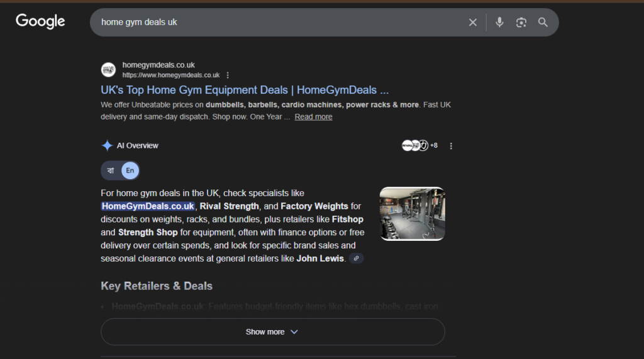The image size is (644, 359).
Task: Start voice search with microphone icon
Action: [499, 22]
